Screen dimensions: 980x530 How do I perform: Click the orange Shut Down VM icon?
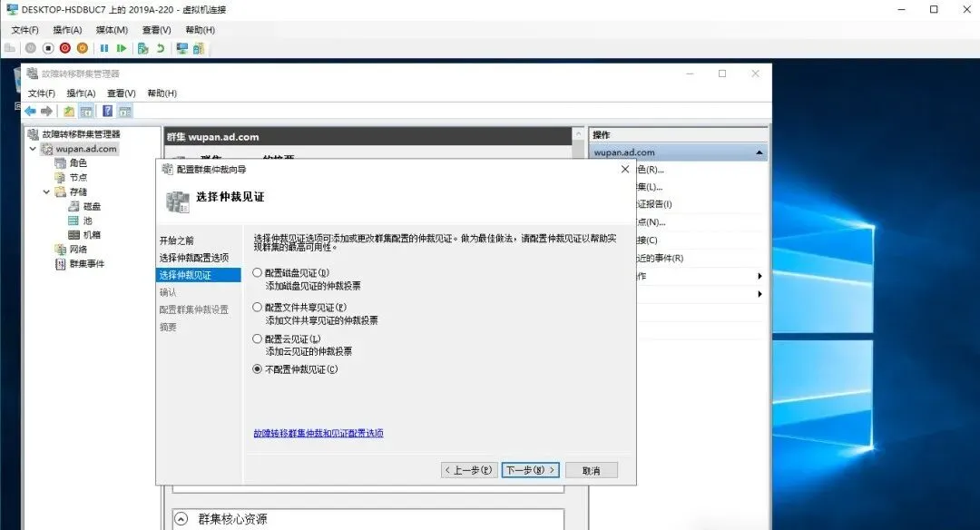81,48
